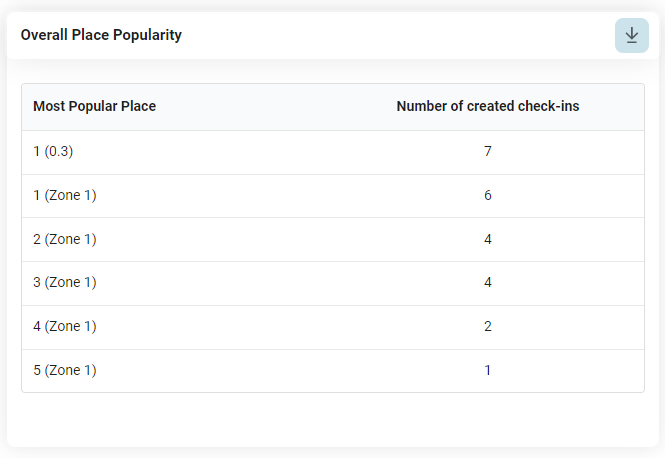Select the 3 (Zone 1) row
The image size is (665, 458).
[250, 283]
